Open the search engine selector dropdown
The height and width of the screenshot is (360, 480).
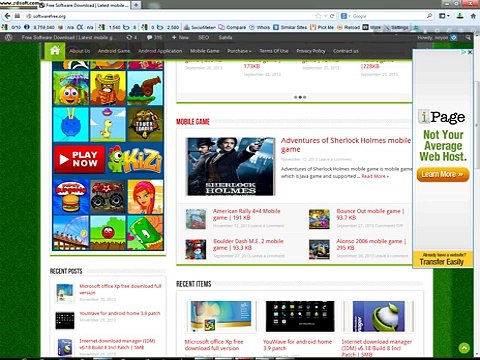click(x=345, y=16)
